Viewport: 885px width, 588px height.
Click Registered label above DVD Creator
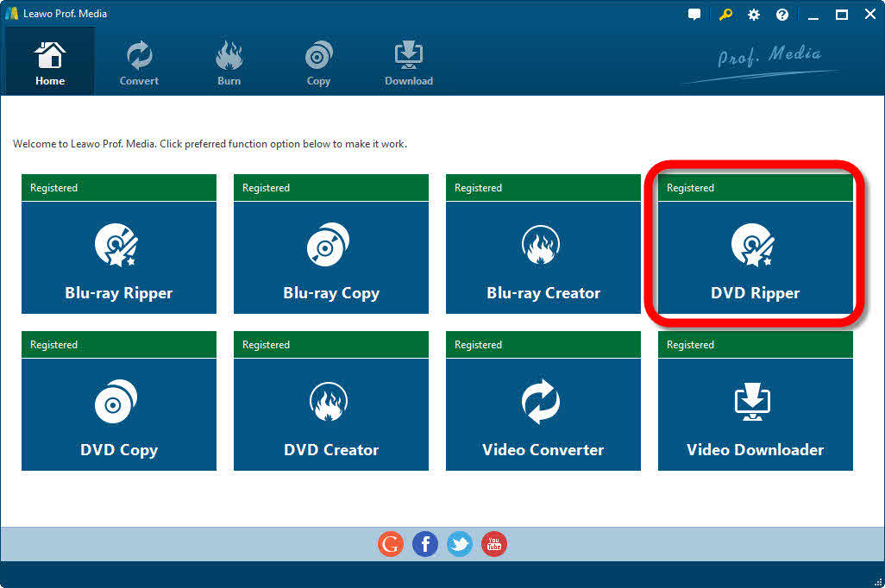[266, 345]
